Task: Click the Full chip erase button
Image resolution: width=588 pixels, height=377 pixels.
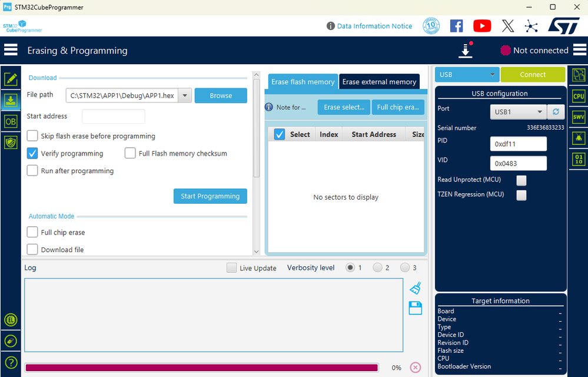Action: point(398,107)
